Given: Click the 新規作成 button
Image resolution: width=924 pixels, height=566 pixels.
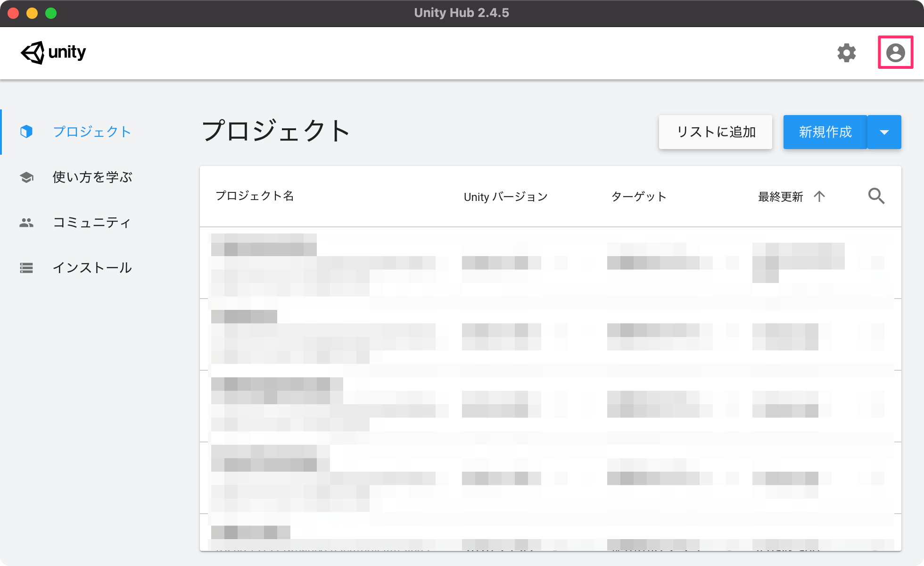Looking at the screenshot, I should point(825,132).
